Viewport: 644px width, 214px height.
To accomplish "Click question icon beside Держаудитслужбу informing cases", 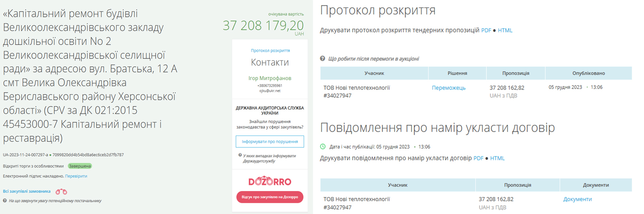I will (x=240, y=155).
